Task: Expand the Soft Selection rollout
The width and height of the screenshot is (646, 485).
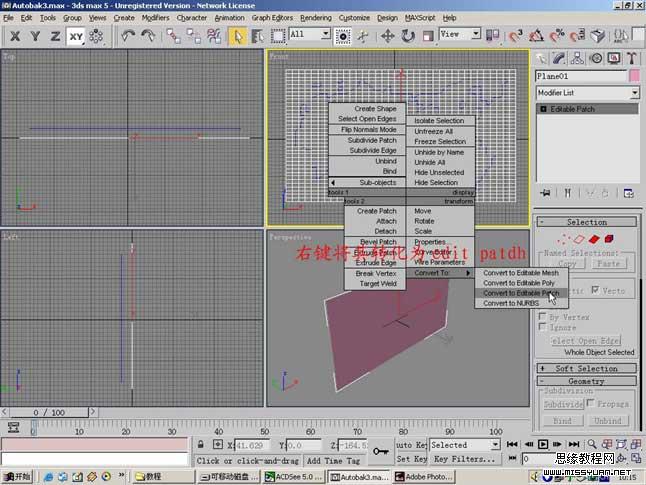Action: coord(587,368)
